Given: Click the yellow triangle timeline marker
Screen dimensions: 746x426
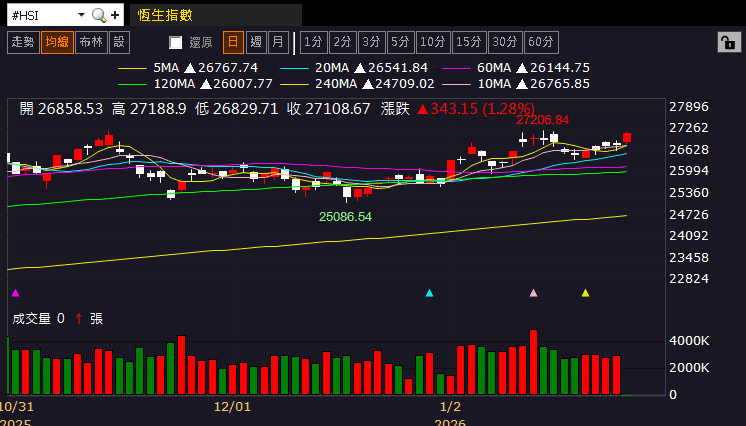Looking at the screenshot, I should pos(586,293).
